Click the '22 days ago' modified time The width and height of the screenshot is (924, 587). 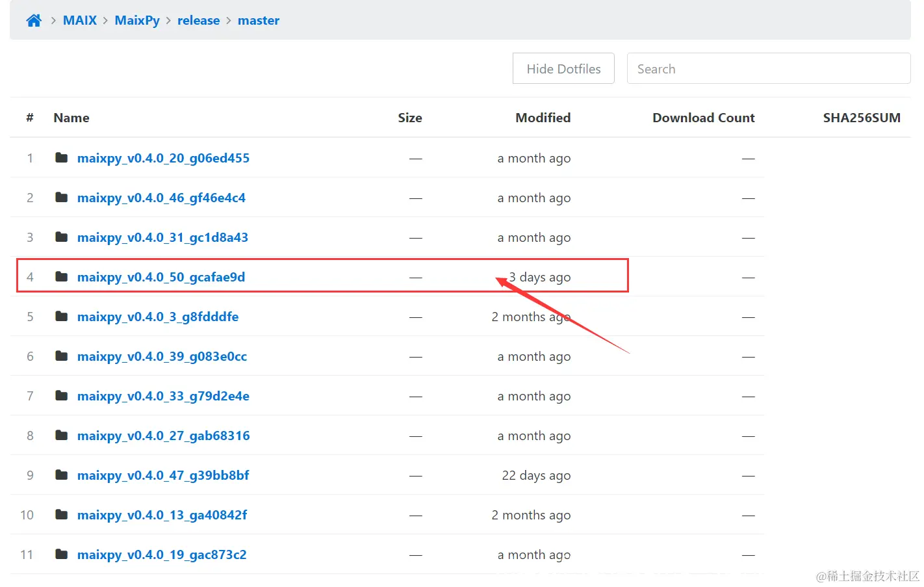pyautogui.click(x=536, y=476)
